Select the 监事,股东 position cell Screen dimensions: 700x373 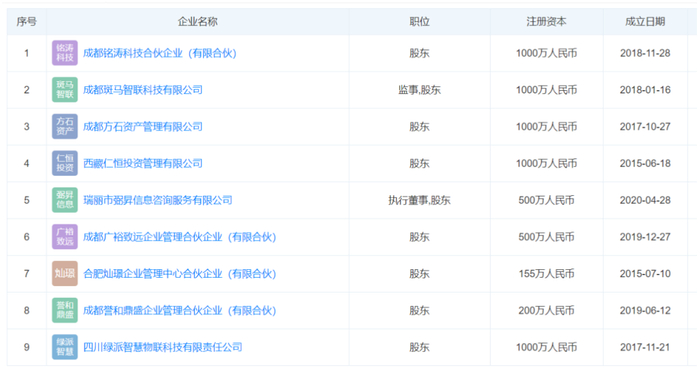click(x=419, y=90)
